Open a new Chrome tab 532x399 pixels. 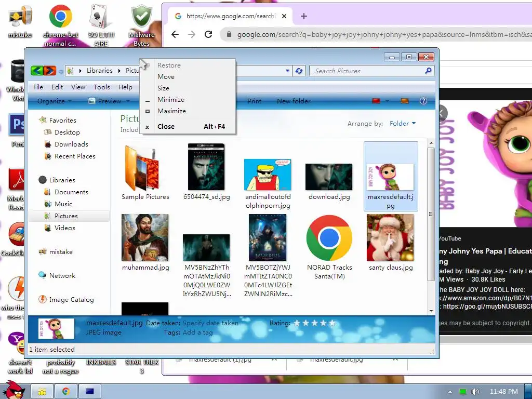coord(303,16)
